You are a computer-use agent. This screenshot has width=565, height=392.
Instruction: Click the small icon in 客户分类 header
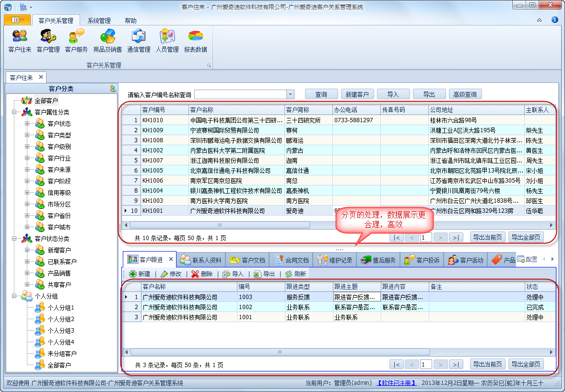click(x=113, y=88)
